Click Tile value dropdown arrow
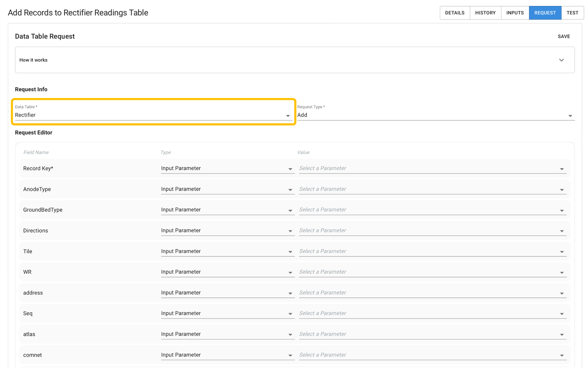 click(x=562, y=252)
